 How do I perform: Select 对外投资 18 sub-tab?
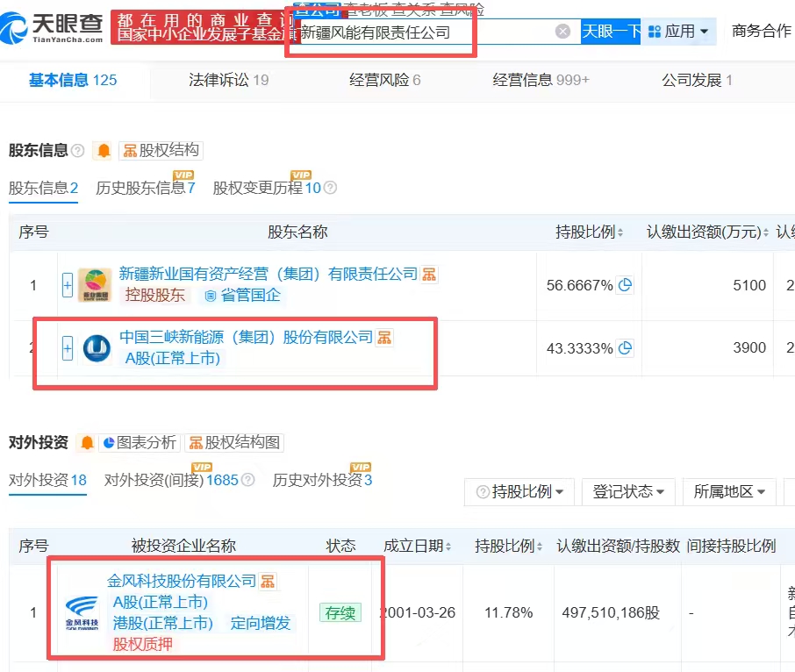pyautogui.click(x=47, y=480)
